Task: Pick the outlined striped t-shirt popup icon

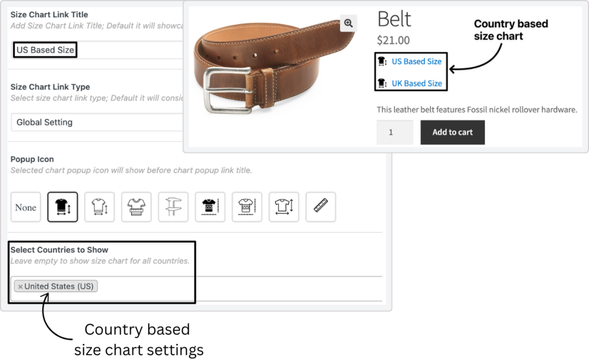Action: [247, 208]
